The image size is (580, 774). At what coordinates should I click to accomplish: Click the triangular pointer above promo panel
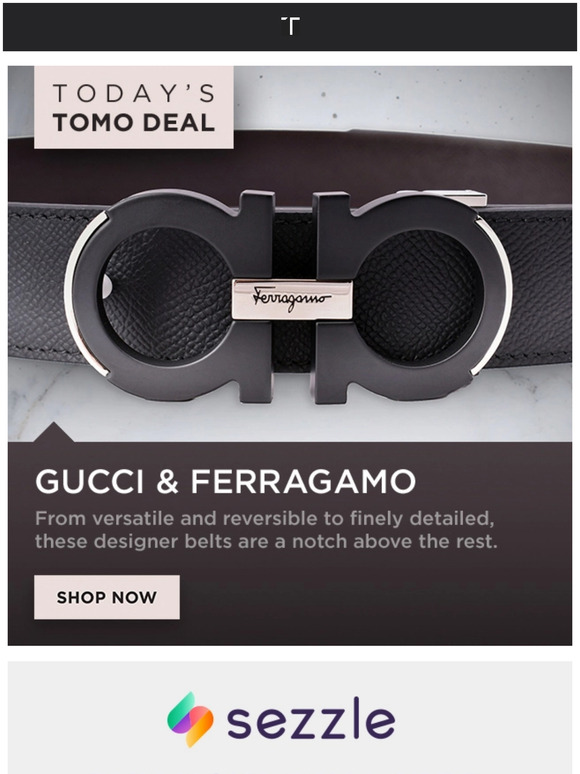(x=54, y=432)
